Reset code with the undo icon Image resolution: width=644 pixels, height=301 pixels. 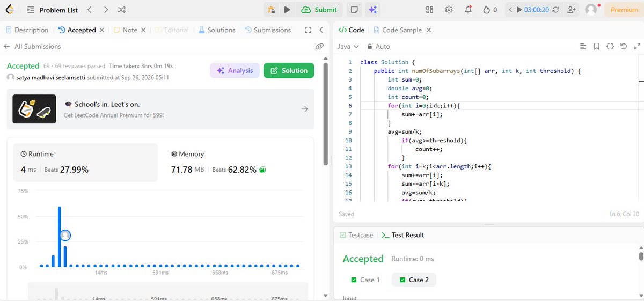coord(623,47)
